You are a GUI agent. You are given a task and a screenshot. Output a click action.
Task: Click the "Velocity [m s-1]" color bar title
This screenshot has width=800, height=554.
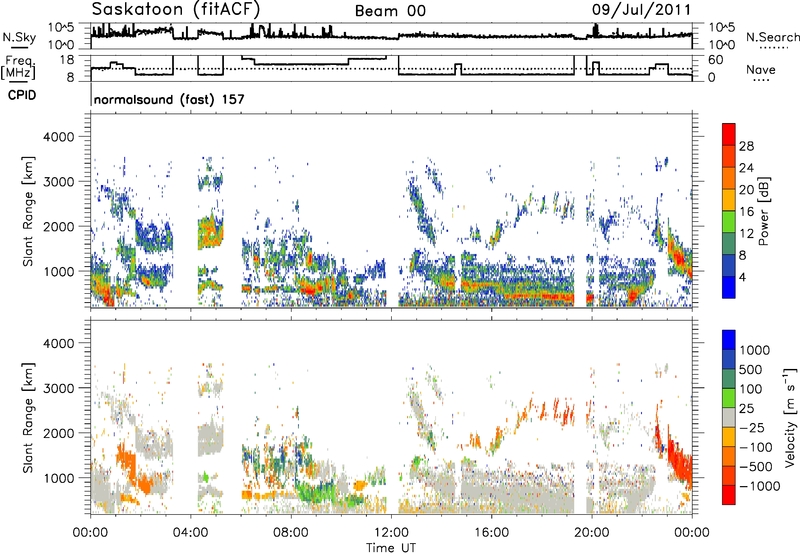[x=790, y=417]
